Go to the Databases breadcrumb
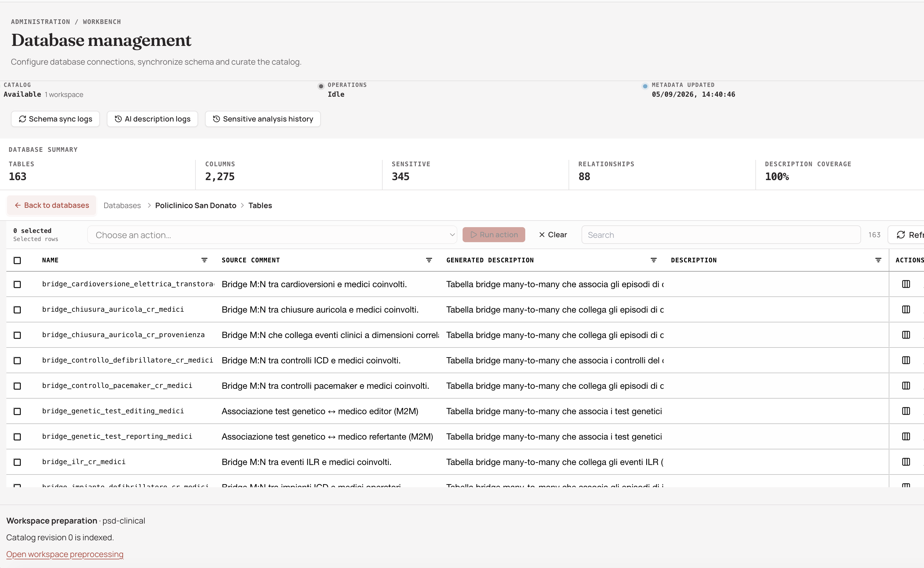This screenshot has height=568, width=924. [122, 205]
